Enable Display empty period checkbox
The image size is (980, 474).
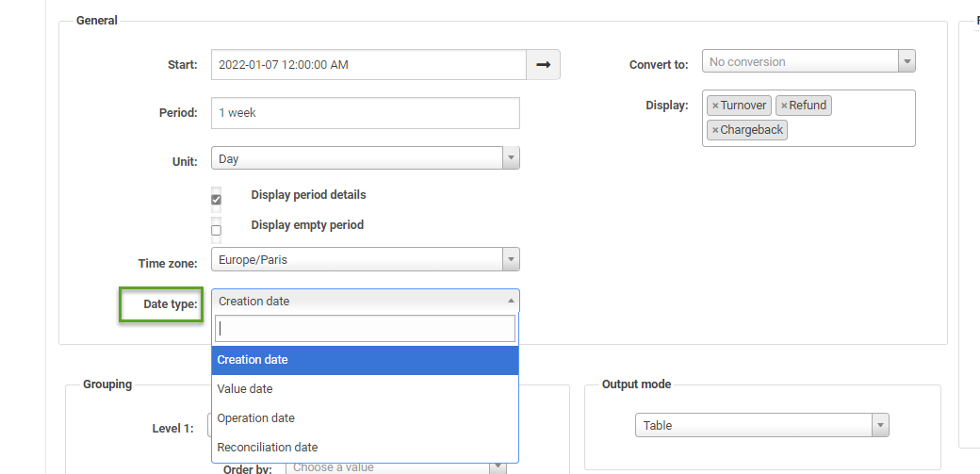pyautogui.click(x=216, y=230)
